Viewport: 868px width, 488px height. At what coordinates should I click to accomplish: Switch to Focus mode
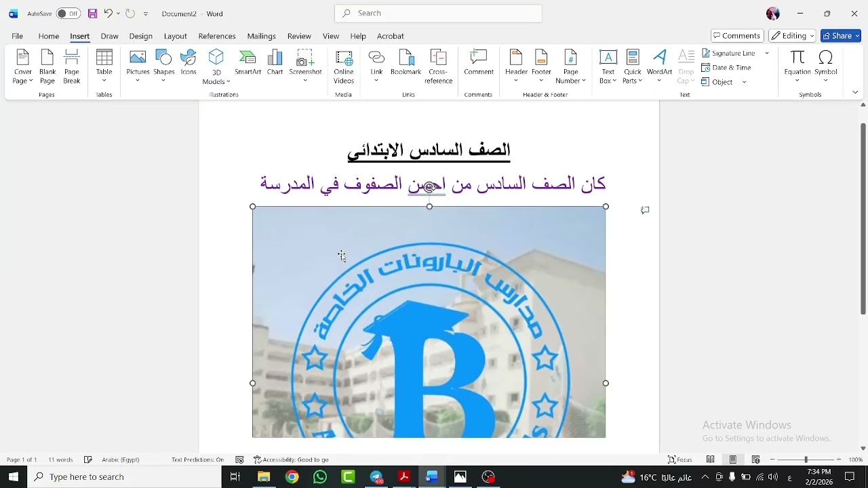(680, 460)
